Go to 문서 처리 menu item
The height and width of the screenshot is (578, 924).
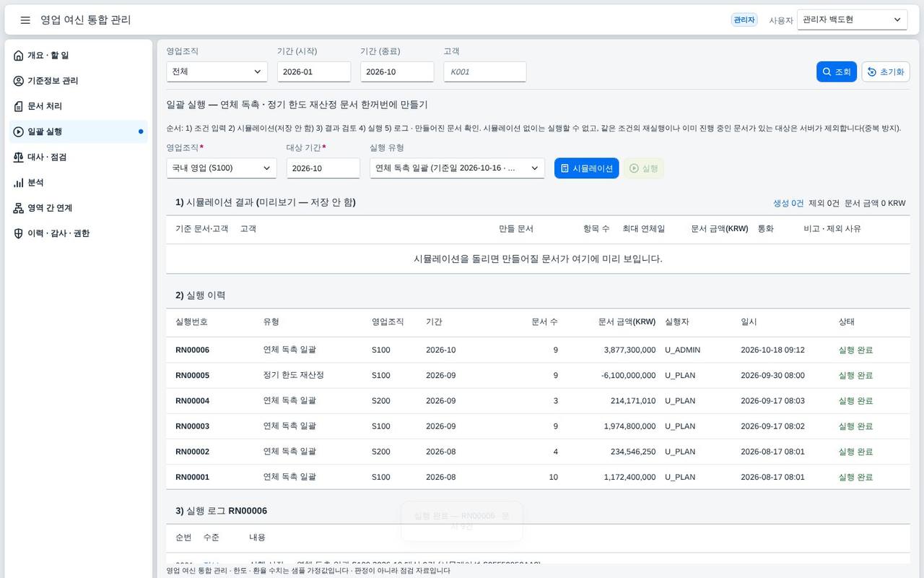click(x=79, y=106)
